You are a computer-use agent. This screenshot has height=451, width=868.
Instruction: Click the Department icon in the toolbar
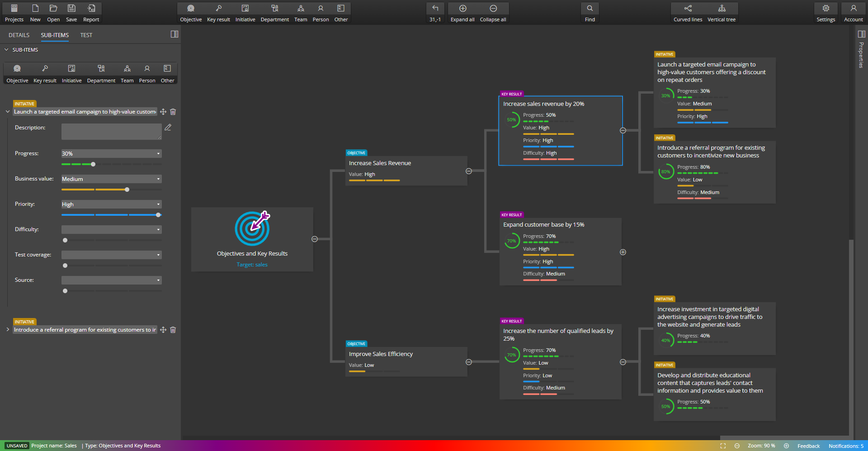(274, 11)
